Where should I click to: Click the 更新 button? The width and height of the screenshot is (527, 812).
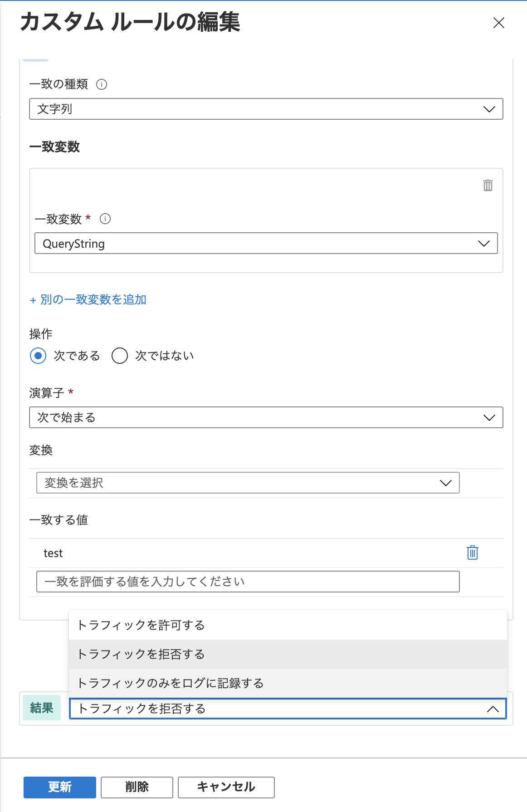click(x=60, y=787)
